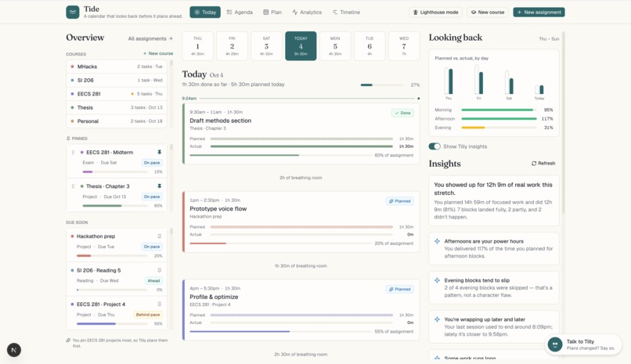Pin the EECS 281 Project 4 assignment
Screen dimensions: 631x364
160,304
